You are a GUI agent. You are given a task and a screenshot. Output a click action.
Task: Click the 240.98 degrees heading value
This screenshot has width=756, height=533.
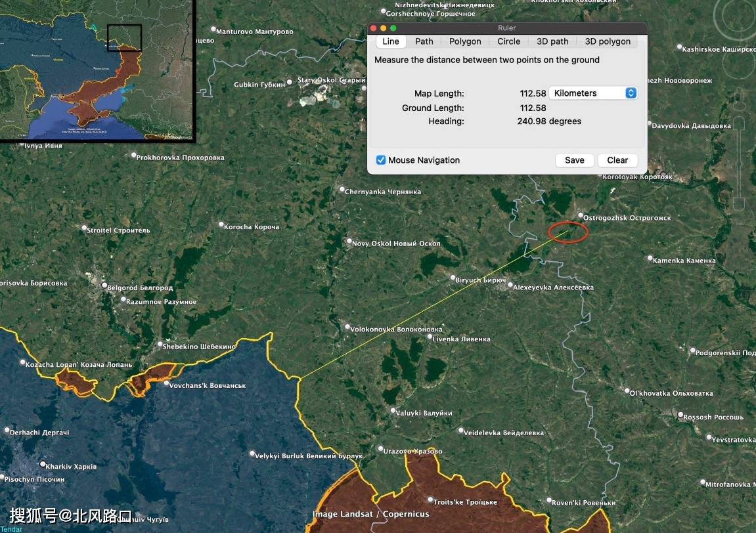click(x=549, y=121)
